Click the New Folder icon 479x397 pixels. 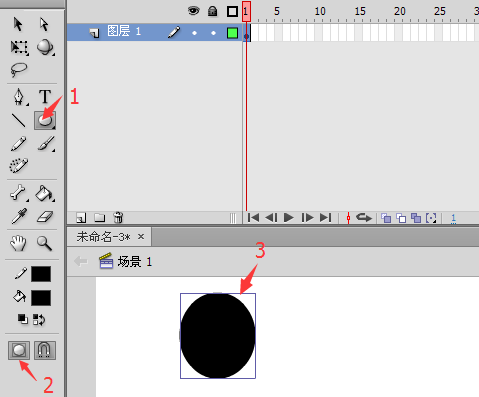pyautogui.click(x=99, y=218)
